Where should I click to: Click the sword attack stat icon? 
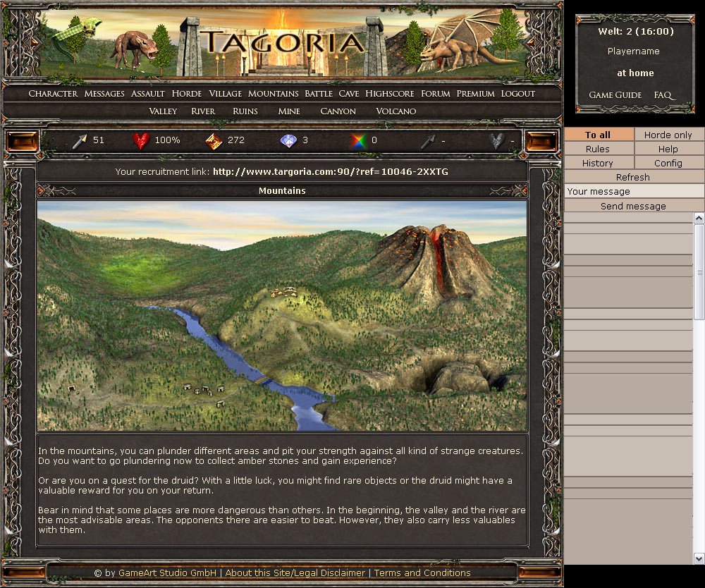[79, 141]
